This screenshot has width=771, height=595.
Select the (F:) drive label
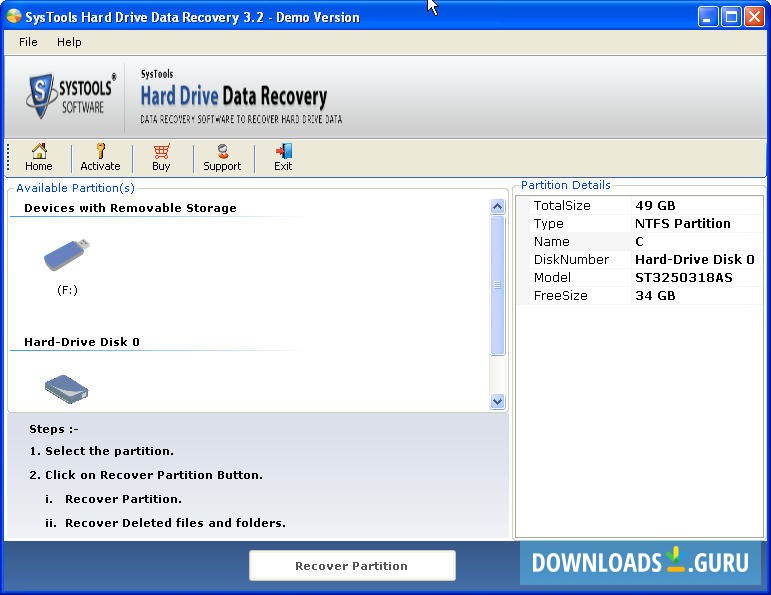point(67,290)
